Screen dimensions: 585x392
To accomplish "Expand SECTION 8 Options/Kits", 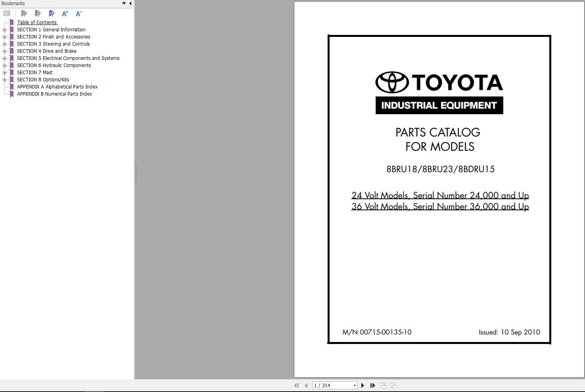I will (4, 80).
